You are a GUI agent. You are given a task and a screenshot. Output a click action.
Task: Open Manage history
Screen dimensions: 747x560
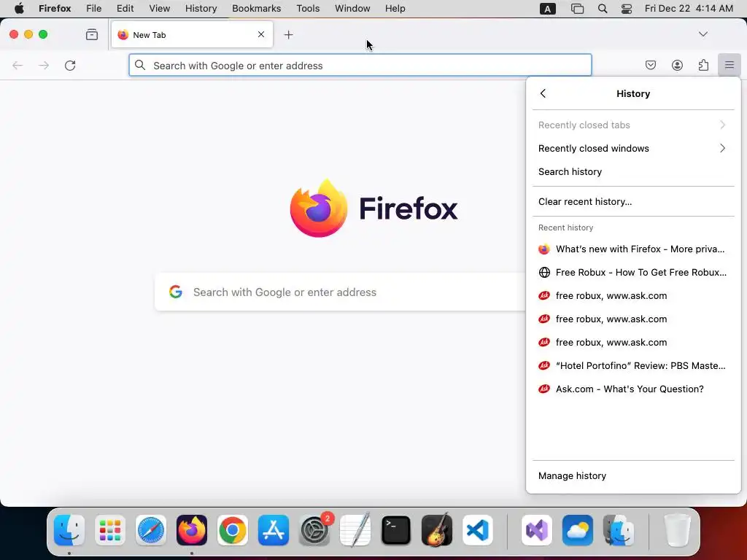633,475
